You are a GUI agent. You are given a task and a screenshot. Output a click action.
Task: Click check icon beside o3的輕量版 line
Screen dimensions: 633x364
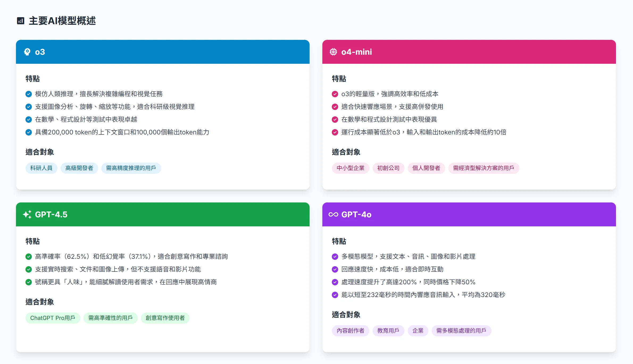click(x=335, y=94)
